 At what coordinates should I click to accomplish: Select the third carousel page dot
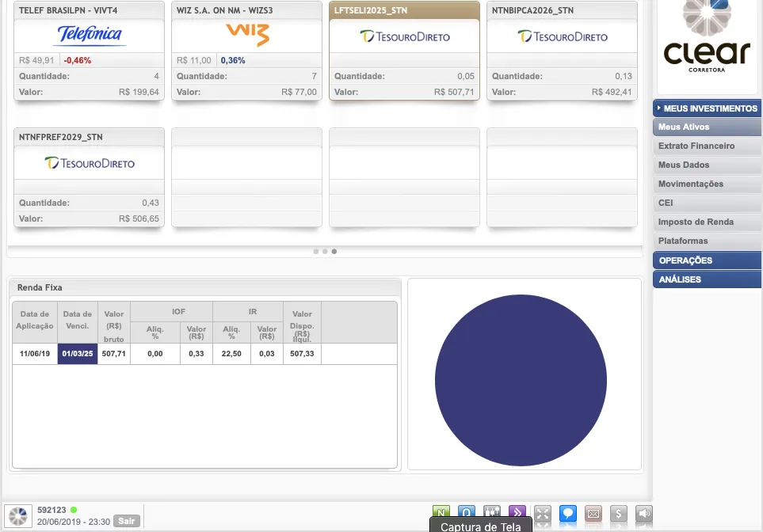coord(334,251)
